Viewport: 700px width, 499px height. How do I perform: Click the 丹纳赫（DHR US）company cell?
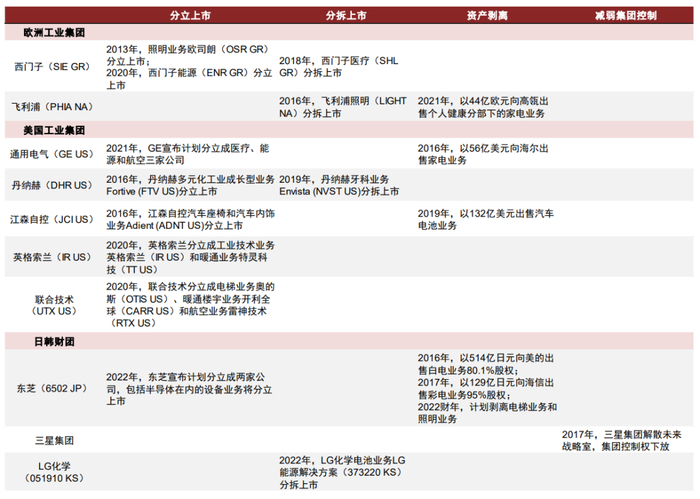pyautogui.click(x=52, y=185)
